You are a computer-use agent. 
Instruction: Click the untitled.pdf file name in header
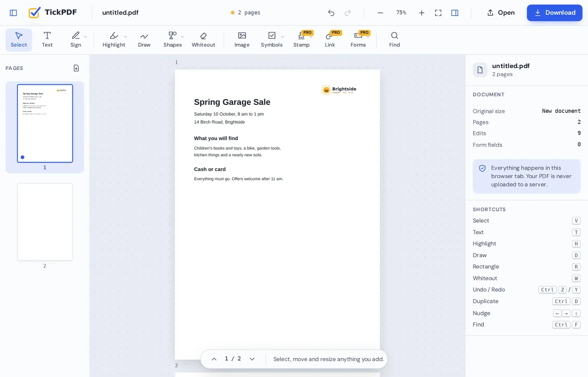(x=120, y=13)
